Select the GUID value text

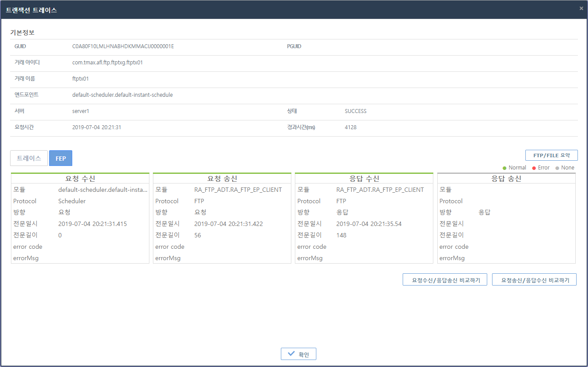[124, 46]
